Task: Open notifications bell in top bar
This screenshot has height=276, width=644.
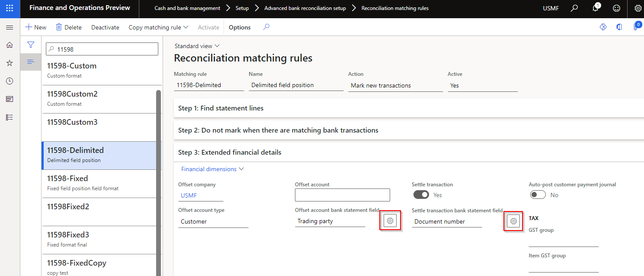Action: [x=595, y=8]
